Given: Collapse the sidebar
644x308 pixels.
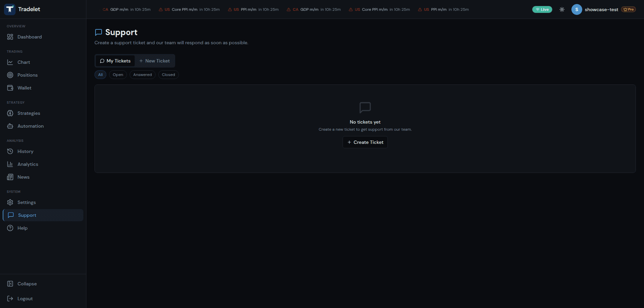Looking at the screenshot, I should (x=27, y=284).
